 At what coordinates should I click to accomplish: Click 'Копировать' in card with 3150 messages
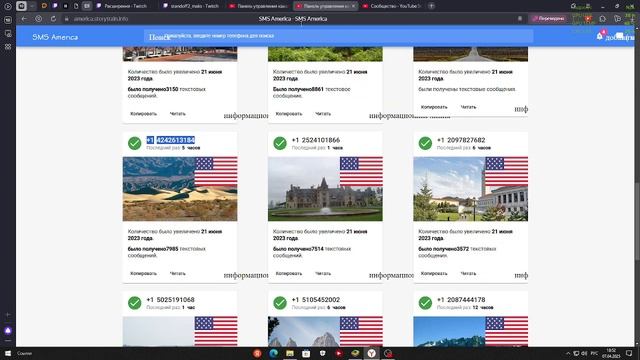point(143,114)
